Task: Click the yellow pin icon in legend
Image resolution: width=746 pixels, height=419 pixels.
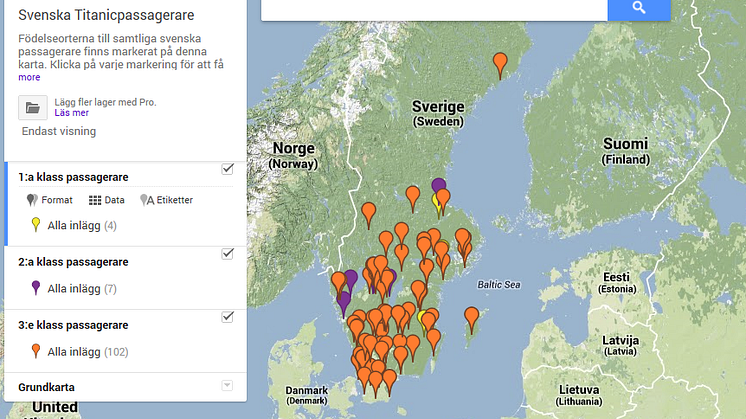Action: (35, 226)
